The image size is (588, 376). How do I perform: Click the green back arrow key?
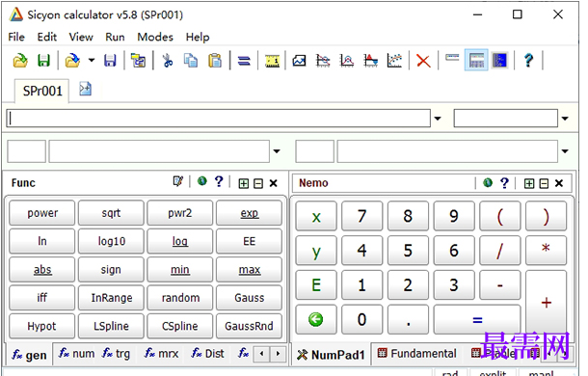[x=316, y=320]
